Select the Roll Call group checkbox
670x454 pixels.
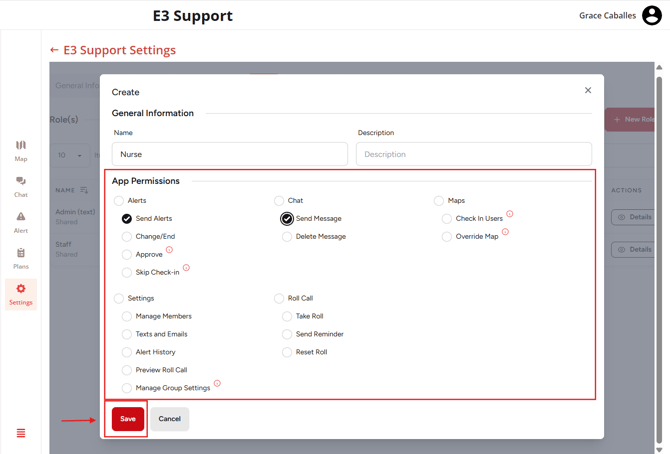point(279,298)
